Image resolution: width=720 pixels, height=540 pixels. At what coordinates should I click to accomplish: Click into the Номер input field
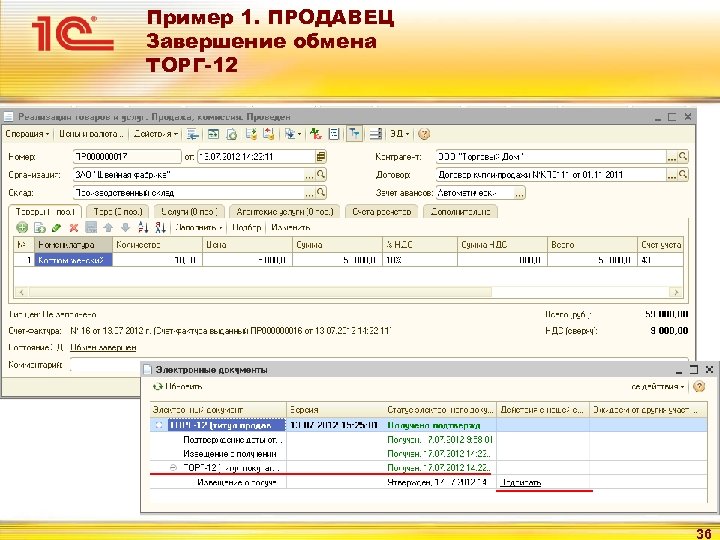[x=127, y=157]
